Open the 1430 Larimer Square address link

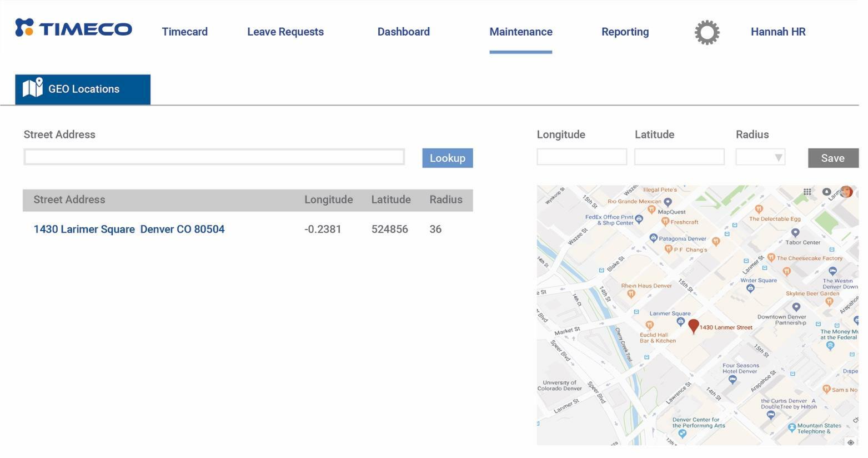pyautogui.click(x=129, y=229)
